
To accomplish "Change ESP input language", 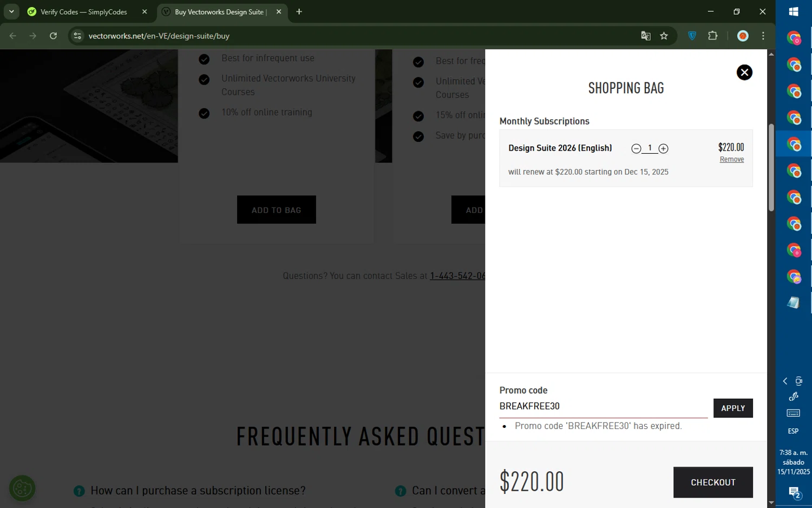I will [794, 431].
